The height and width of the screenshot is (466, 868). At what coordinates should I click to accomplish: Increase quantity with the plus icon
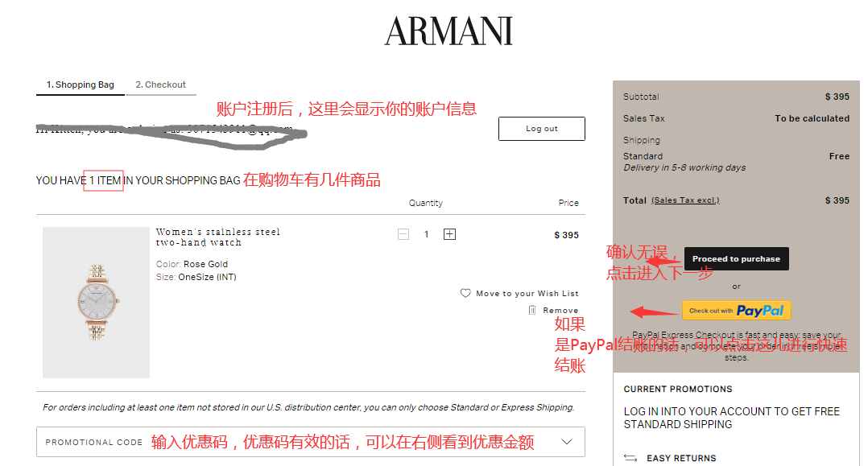(x=449, y=235)
